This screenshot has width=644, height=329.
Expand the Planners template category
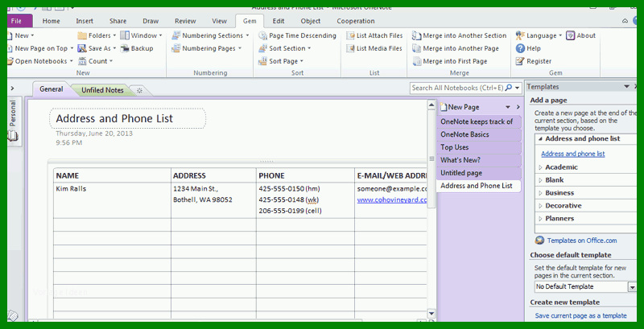(540, 219)
